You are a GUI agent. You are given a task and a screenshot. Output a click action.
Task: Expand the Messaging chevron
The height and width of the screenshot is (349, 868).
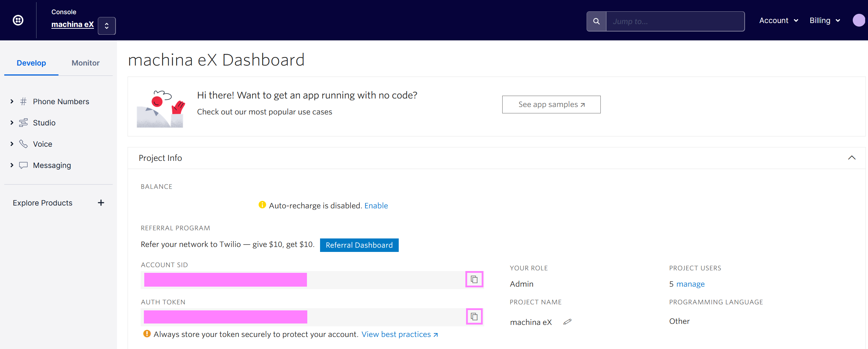click(x=12, y=165)
